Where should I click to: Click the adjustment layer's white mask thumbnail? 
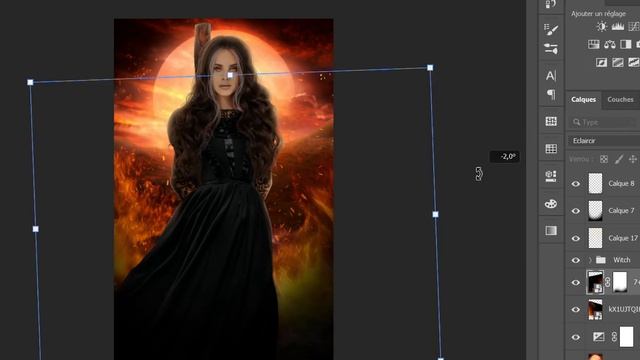(x=627, y=337)
